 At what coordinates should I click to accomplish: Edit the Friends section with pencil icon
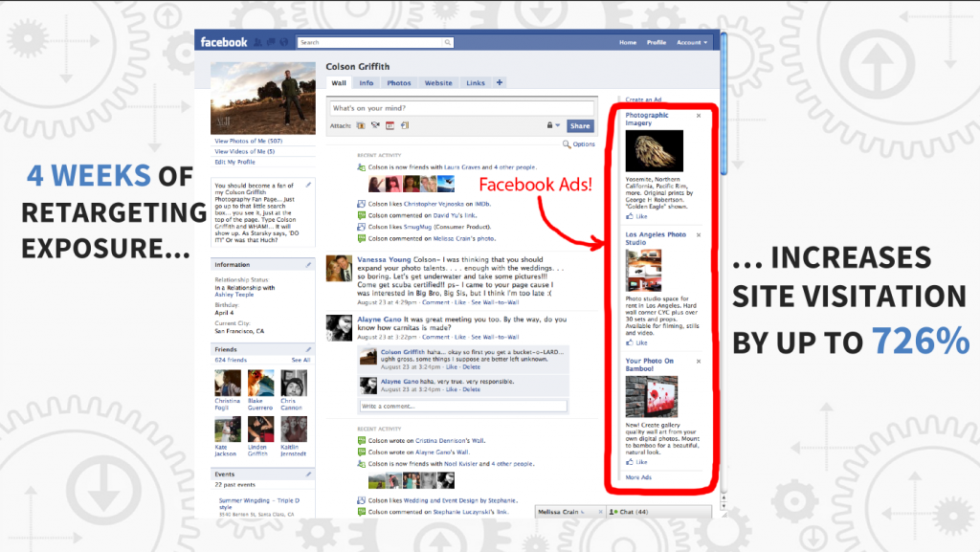pyautogui.click(x=308, y=350)
